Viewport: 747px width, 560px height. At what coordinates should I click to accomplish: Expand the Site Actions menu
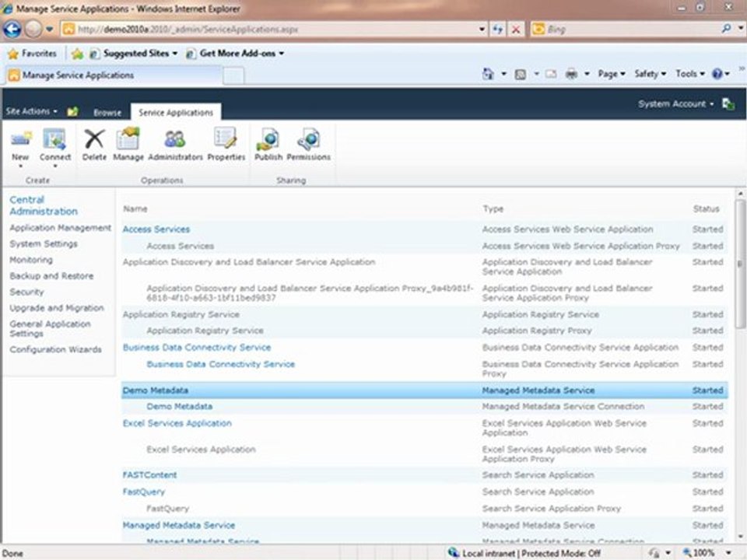point(31,111)
